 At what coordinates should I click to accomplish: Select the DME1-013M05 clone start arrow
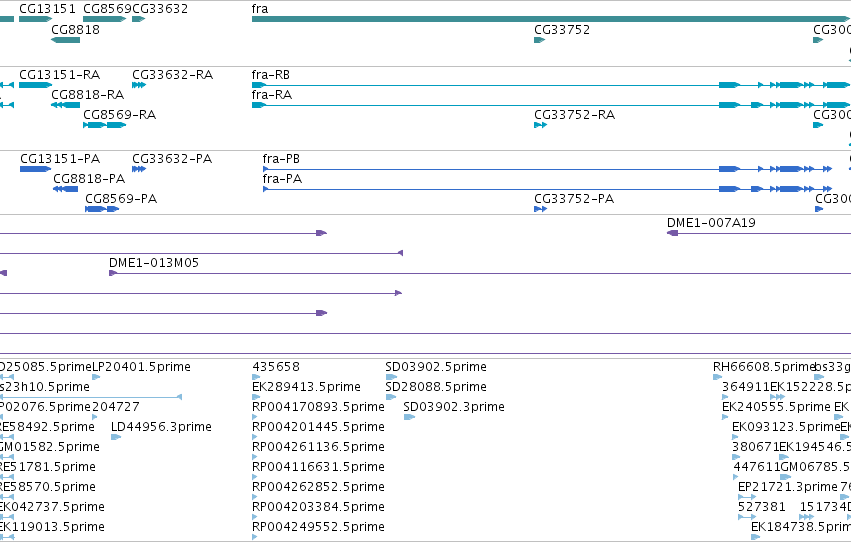pyautogui.click(x=113, y=273)
